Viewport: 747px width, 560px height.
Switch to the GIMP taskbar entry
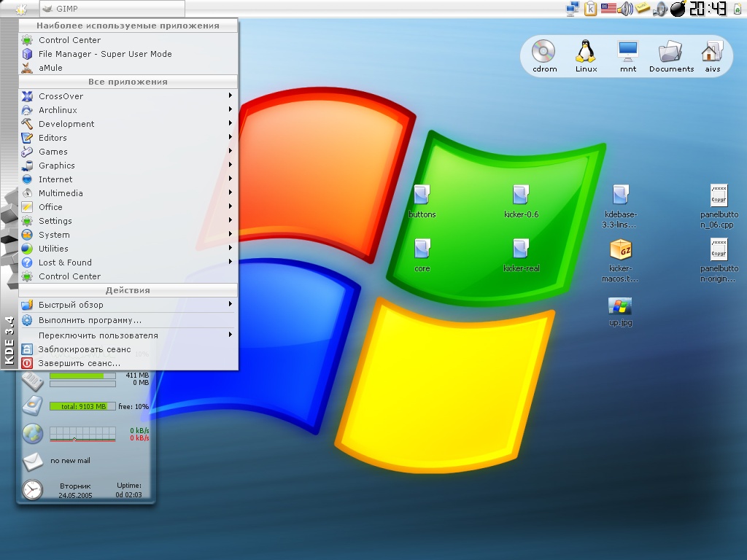pyautogui.click(x=112, y=9)
